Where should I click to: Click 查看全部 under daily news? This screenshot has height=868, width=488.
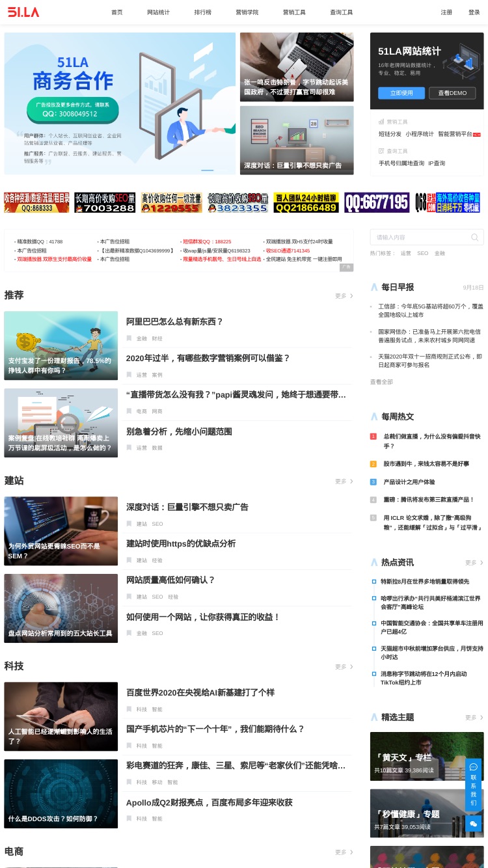[x=381, y=382]
